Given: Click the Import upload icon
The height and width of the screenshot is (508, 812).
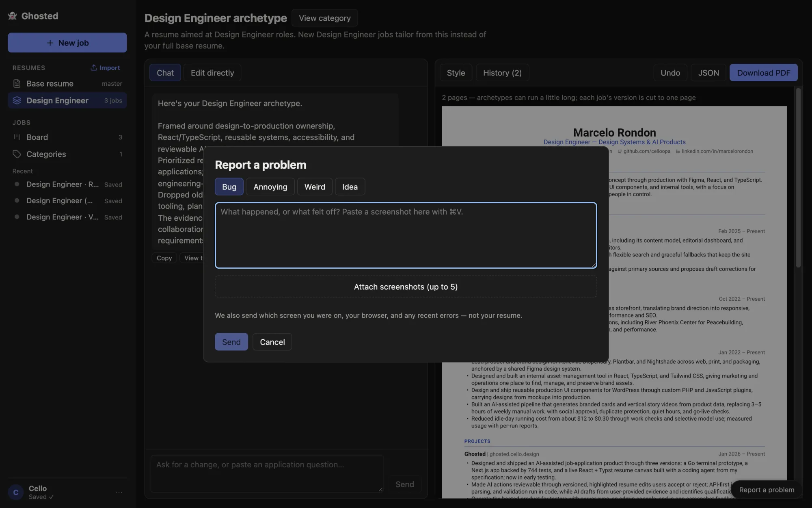Looking at the screenshot, I should (94, 67).
